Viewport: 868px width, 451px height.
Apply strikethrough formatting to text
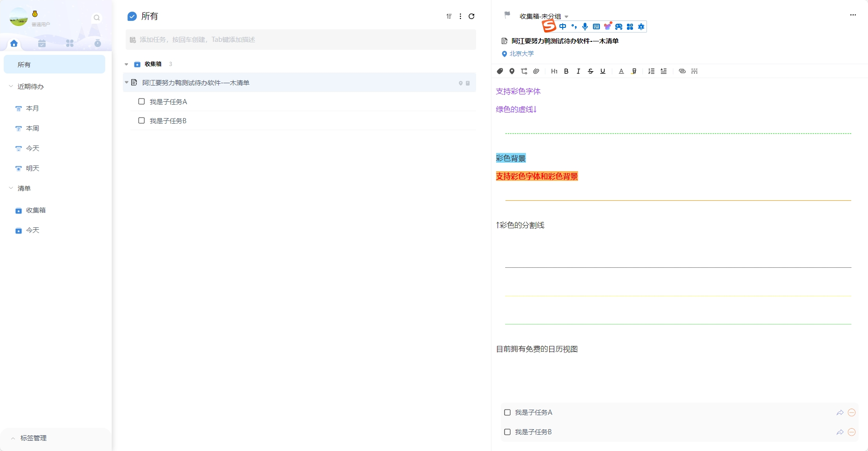[591, 71]
